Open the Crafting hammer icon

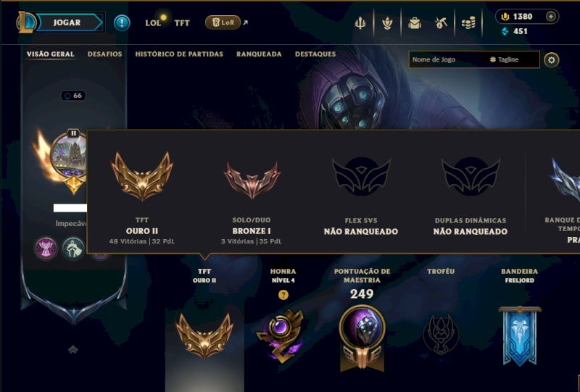pos(441,23)
